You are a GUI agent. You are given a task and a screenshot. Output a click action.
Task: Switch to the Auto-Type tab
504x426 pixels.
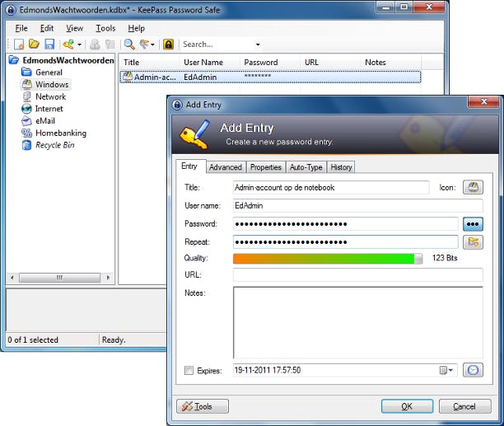click(x=306, y=167)
